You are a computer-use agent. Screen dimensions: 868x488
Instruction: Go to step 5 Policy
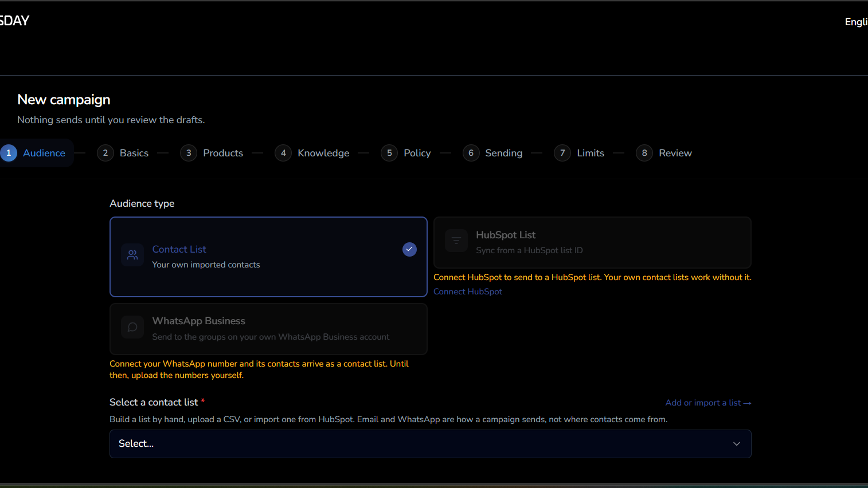coord(406,153)
